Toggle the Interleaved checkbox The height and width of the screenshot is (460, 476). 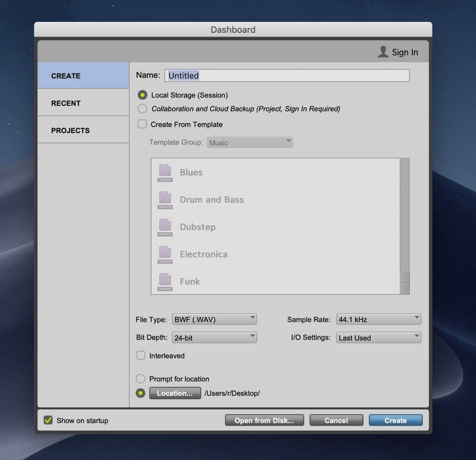pos(141,355)
